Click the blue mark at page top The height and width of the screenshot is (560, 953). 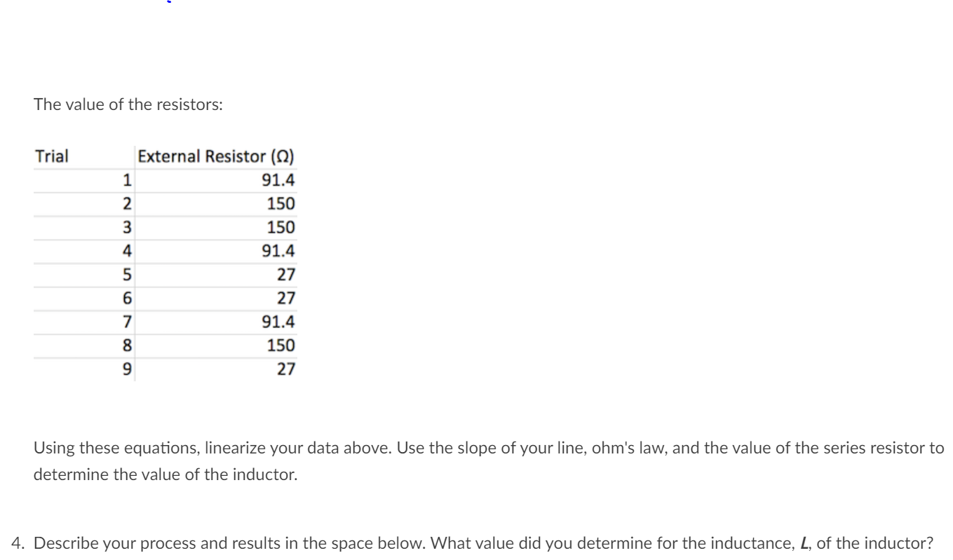[x=168, y=1]
